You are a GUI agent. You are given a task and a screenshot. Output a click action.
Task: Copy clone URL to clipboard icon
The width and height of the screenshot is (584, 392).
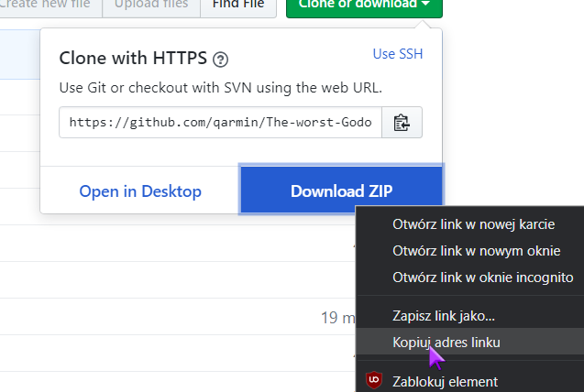pos(402,123)
